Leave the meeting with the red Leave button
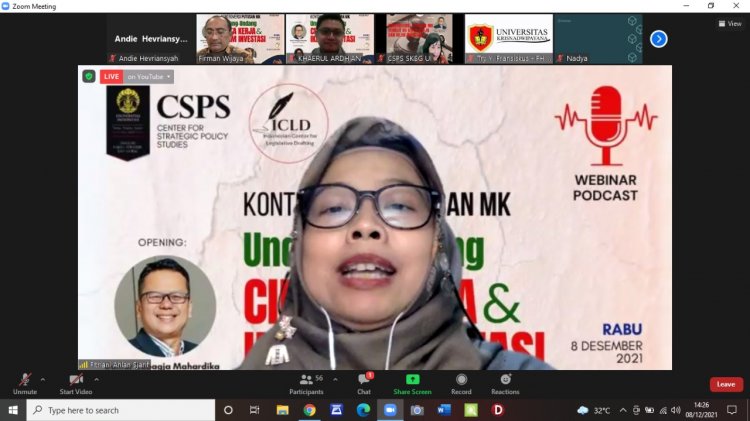The height and width of the screenshot is (421, 750). pyautogui.click(x=726, y=384)
